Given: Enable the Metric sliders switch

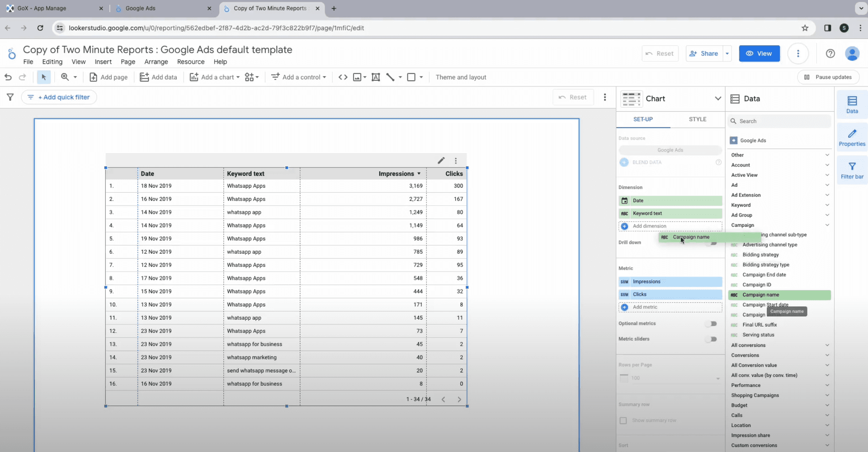Looking at the screenshot, I should [x=712, y=339].
